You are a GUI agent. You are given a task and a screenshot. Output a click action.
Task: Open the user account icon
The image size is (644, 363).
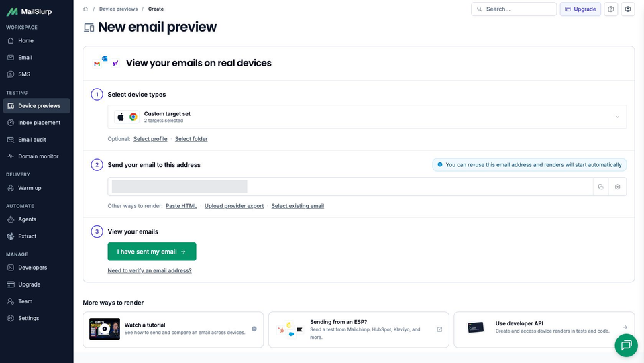[628, 9]
